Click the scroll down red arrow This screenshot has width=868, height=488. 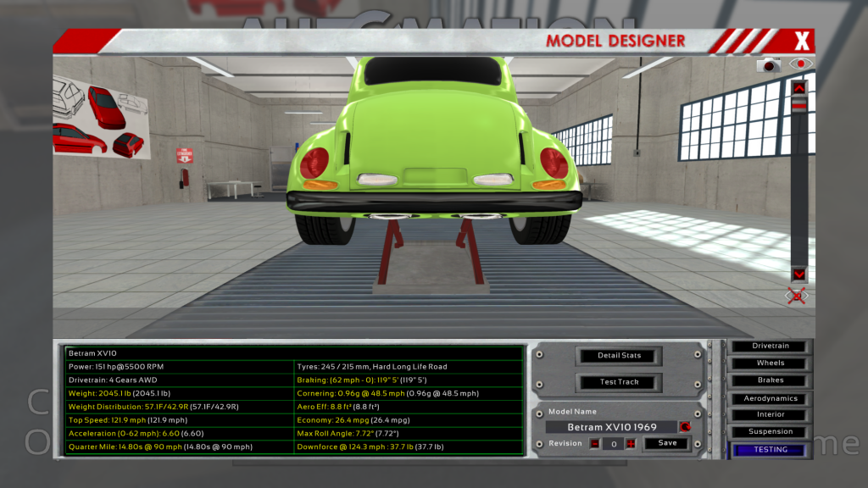798,274
